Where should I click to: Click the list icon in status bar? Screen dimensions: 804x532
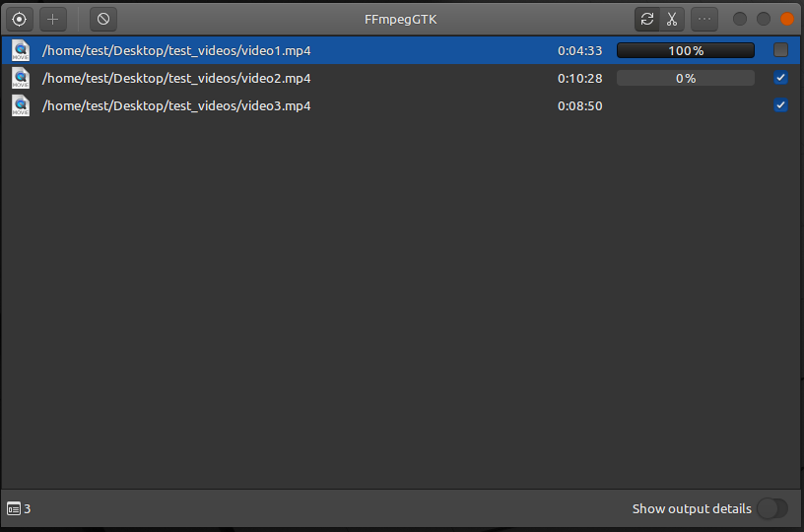pyautogui.click(x=14, y=509)
